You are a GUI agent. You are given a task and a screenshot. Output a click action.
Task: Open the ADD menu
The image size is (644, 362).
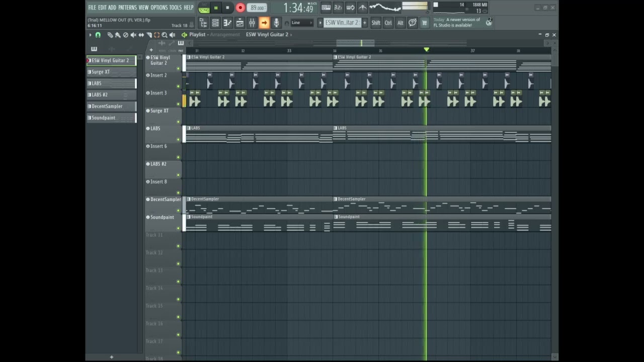(112, 8)
